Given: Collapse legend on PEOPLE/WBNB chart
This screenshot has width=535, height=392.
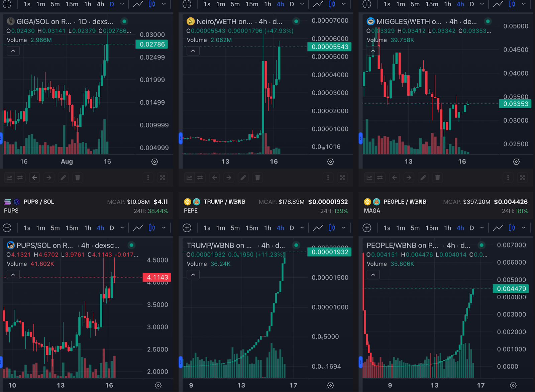Looking at the screenshot, I should point(373,275).
